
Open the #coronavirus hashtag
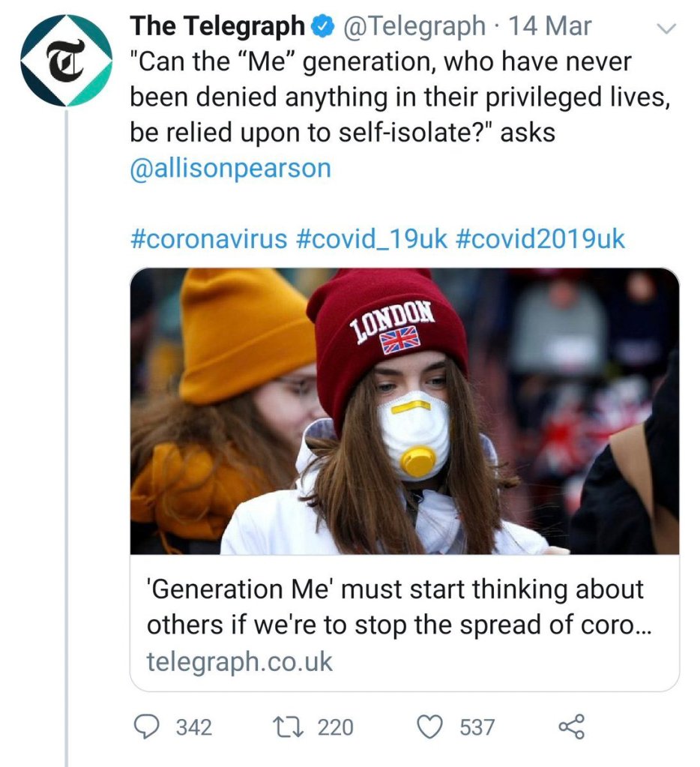208,238
